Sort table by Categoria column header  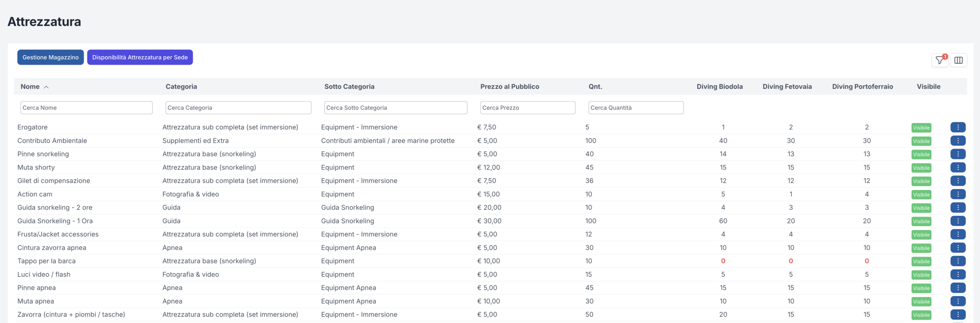(181, 87)
